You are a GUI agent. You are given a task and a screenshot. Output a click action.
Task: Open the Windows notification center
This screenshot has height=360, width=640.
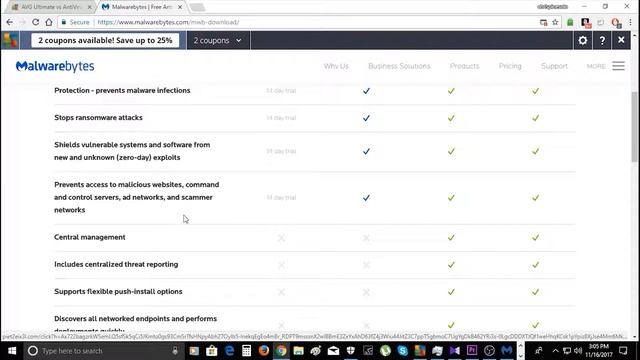coord(623,351)
